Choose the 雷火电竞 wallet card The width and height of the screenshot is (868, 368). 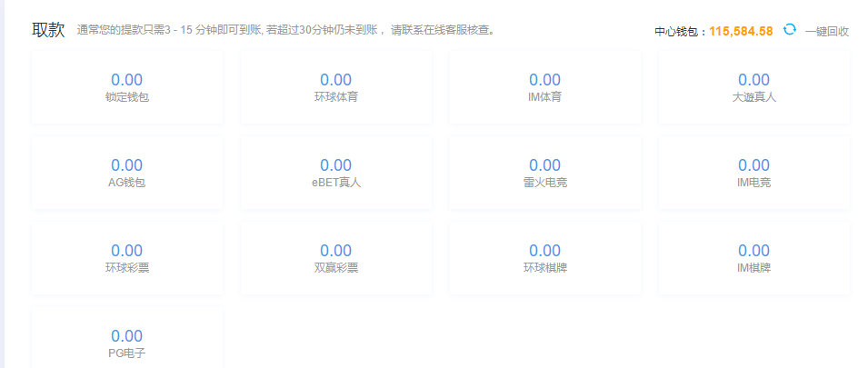point(545,173)
